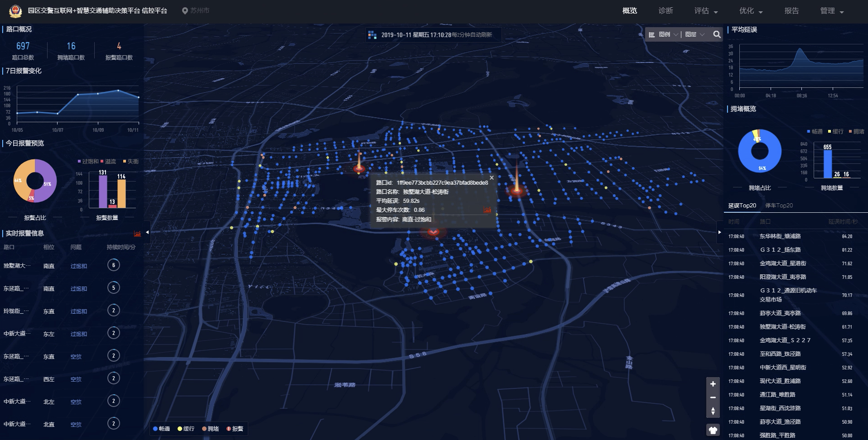868x440 pixels.
Task: Toggle 畅通 legend in congestion overview chart
Action: coord(815,132)
